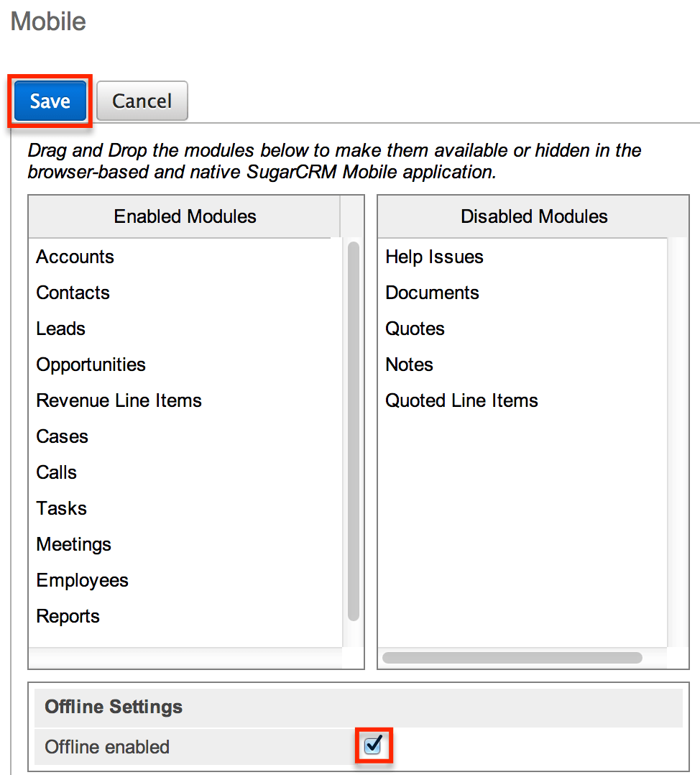Click the Tasks module entry
Screen dimensions: 700x775
62,508
